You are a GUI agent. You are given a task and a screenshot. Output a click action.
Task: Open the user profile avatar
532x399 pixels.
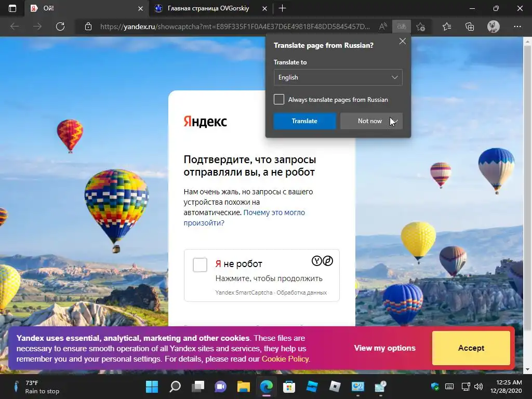coord(494,26)
